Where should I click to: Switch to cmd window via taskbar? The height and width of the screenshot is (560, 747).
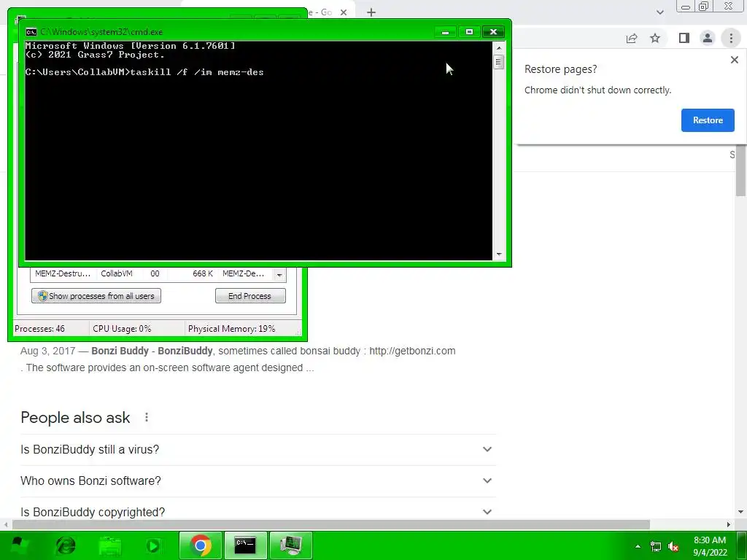pos(245,545)
